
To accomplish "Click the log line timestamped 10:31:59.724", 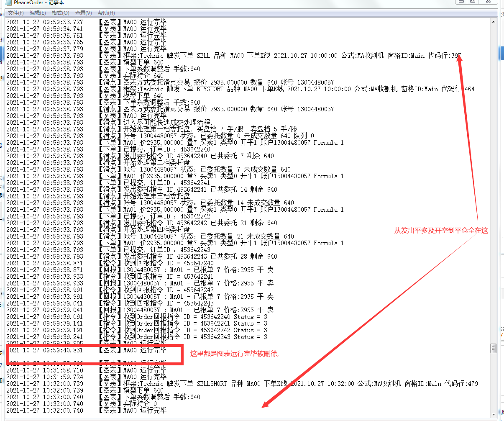I will click(86, 377).
